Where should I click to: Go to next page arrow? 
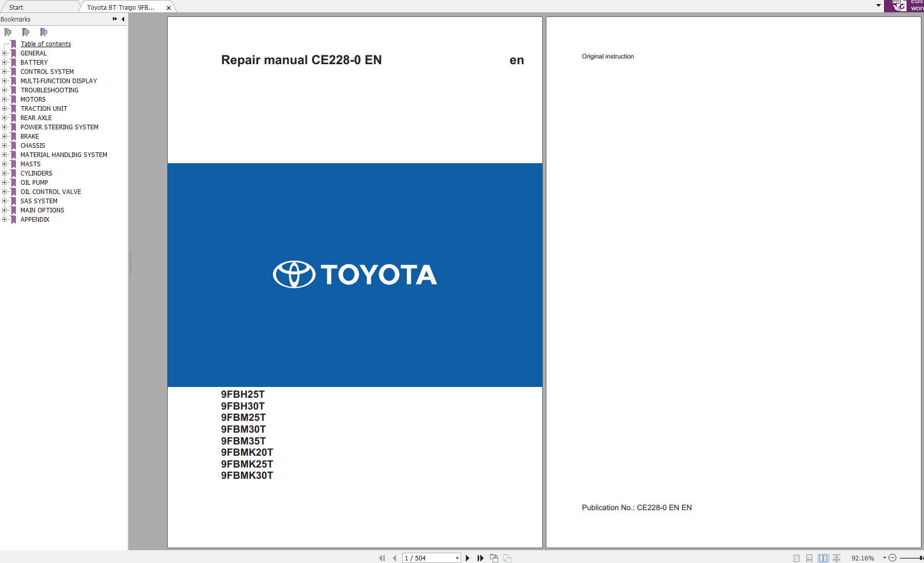[467, 558]
